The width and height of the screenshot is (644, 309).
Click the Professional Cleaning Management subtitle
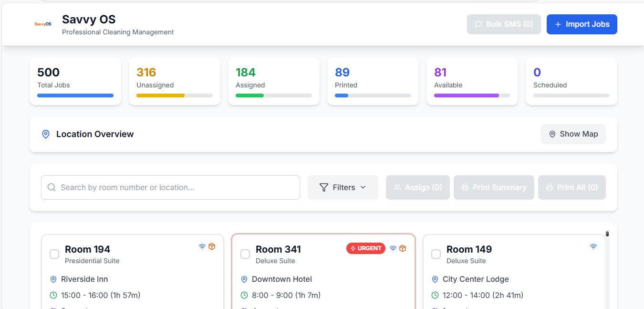(118, 32)
